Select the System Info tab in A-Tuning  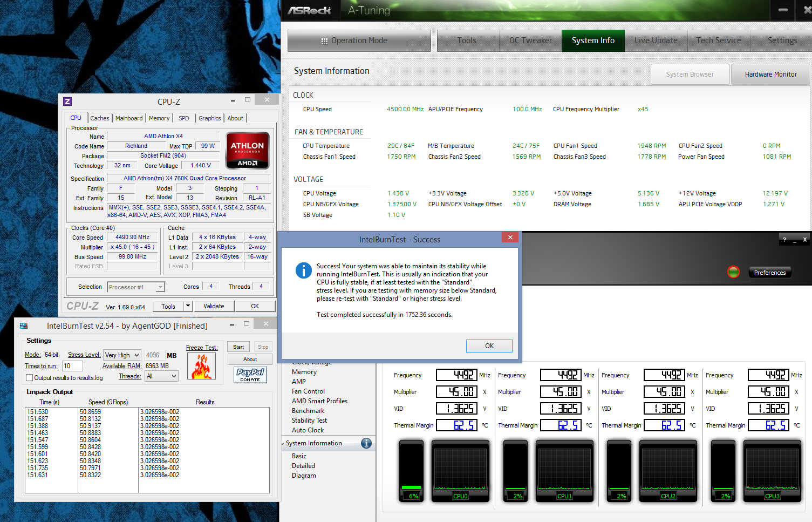point(593,40)
